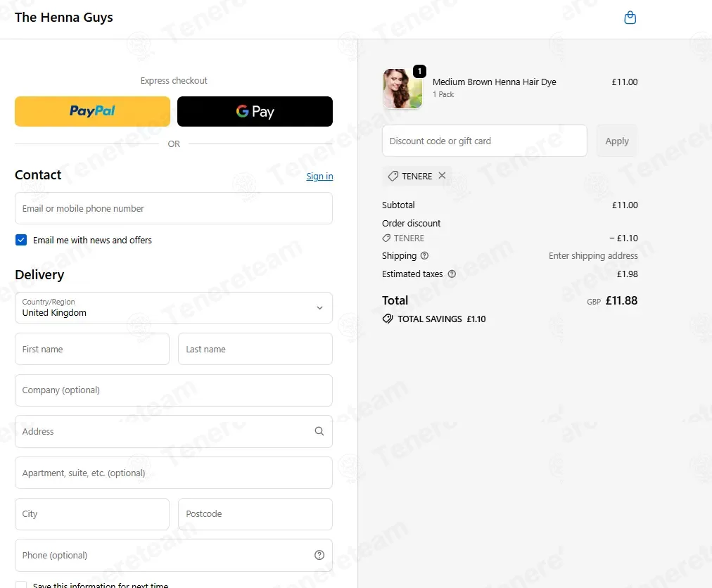Click the Estimated taxes info icon
The width and height of the screenshot is (712, 588).
click(452, 274)
